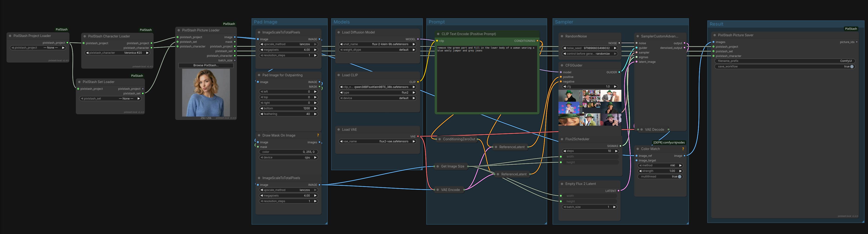Collapse the CLIP Text Encode node dot
This screenshot has height=234, width=868.
(438, 34)
